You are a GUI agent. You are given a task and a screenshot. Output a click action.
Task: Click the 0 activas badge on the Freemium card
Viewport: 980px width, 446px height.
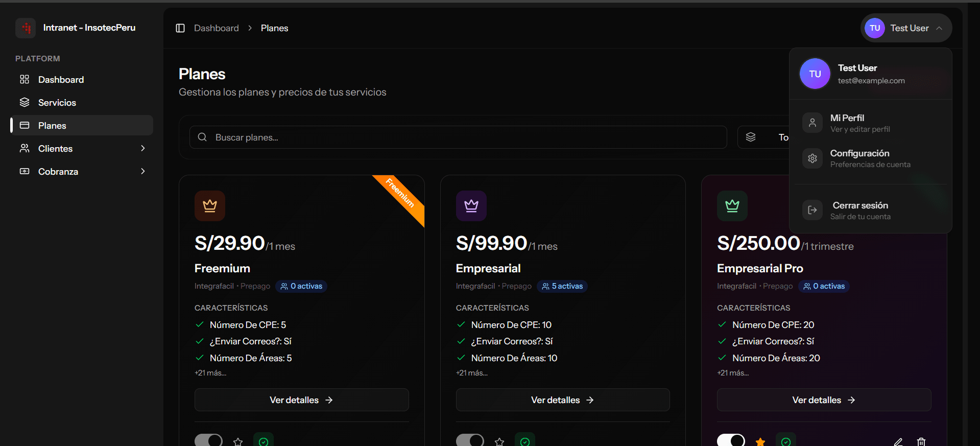pos(301,286)
